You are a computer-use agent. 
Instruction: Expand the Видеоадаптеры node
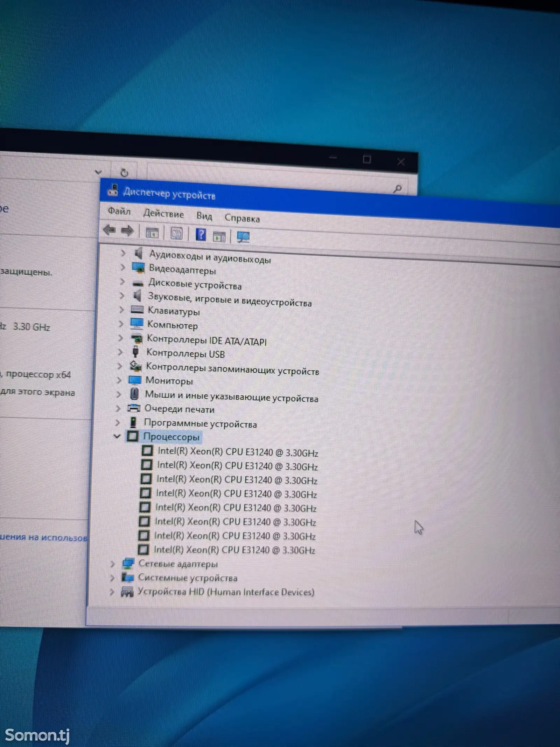coord(123,267)
